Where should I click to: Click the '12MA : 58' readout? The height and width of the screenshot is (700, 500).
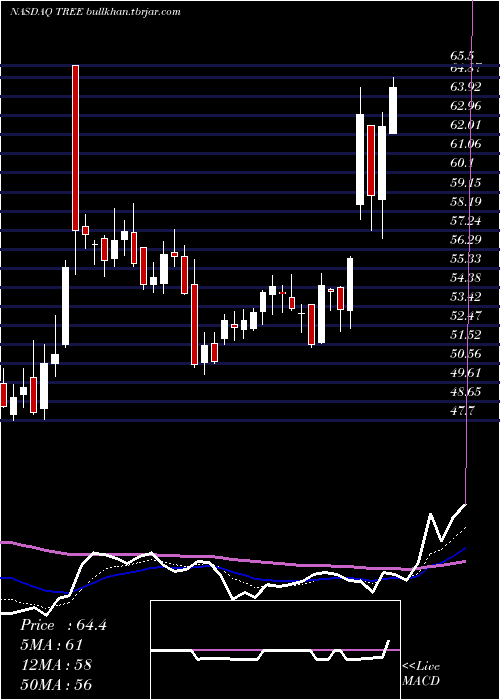click(56, 665)
